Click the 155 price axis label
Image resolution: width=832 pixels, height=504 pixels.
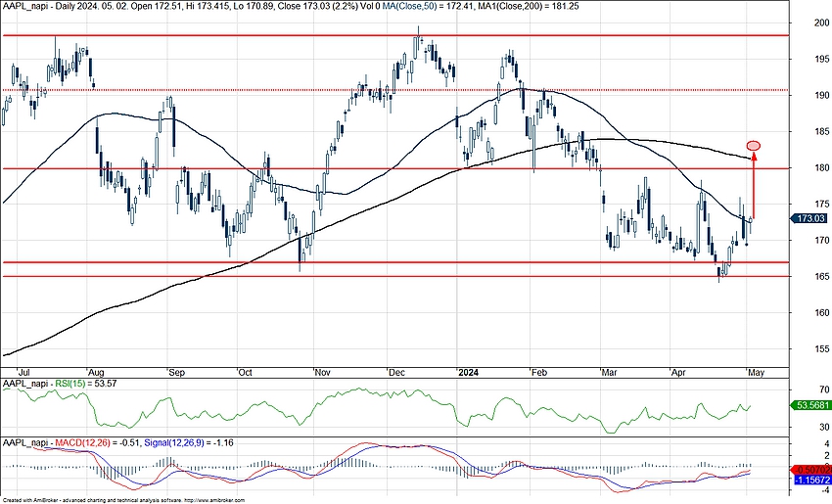[822, 349]
